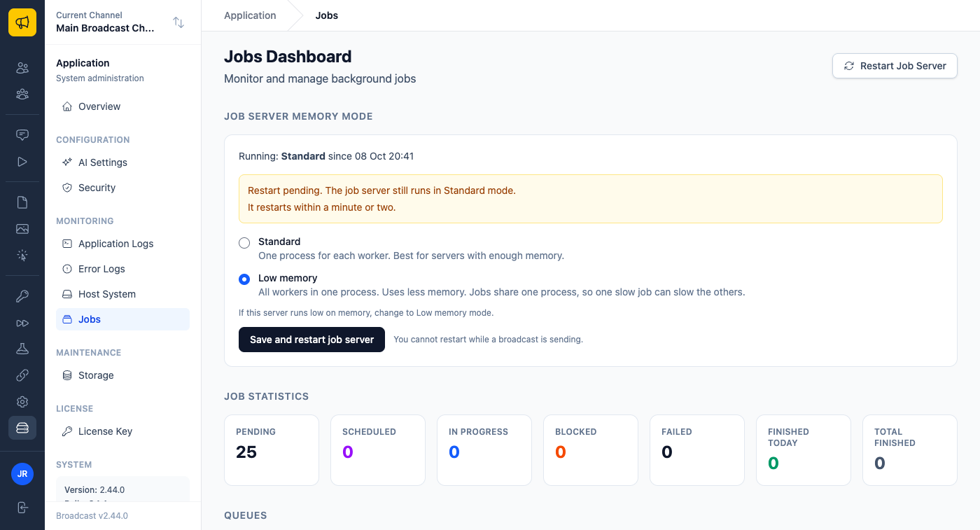
Task: Click the highlighted server icon in the rail
Action: pyautogui.click(x=22, y=428)
